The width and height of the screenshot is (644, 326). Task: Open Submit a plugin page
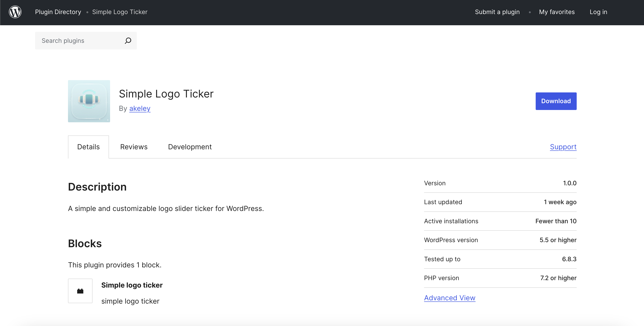[x=497, y=12]
